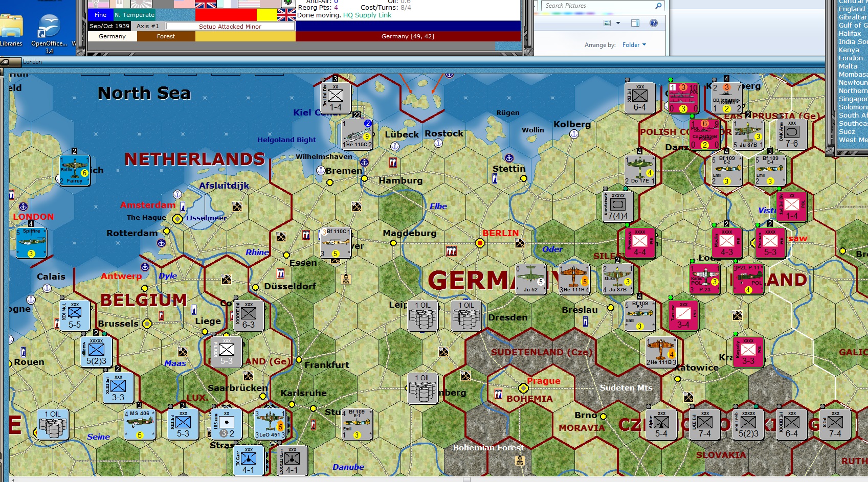Select the BB Schleswig-Holstein battleship counter

727,98
